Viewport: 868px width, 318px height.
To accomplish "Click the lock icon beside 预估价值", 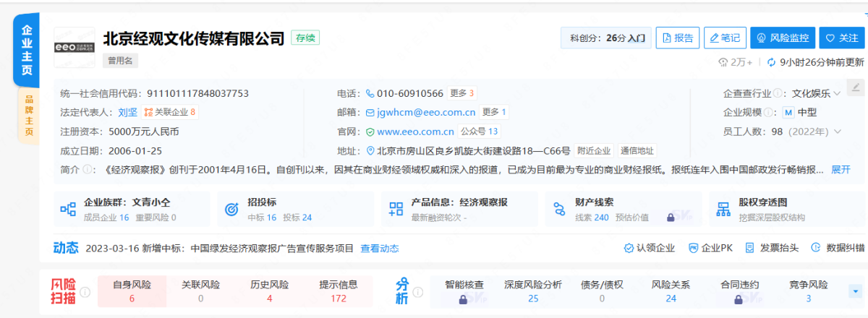I will click(x=671, y=217).
